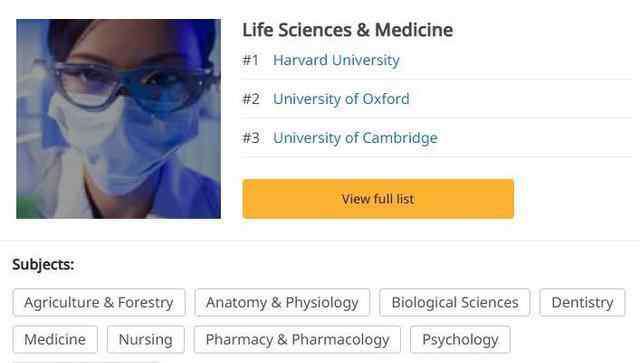Select the Psychology subject tag
The width and height of the screenshot is (640, 363).
460,339
